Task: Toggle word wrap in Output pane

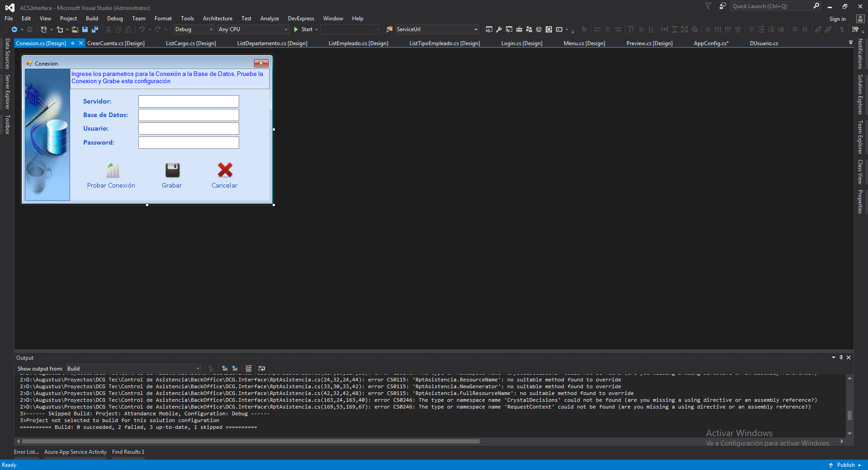Action: [262, 368]
